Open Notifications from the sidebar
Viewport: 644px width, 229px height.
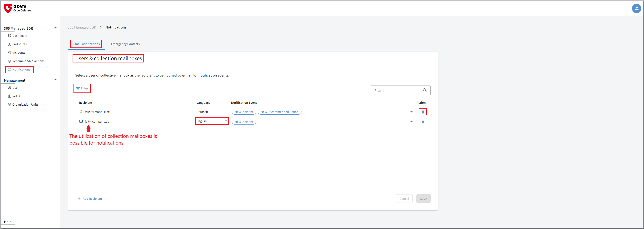pos(21,70)
